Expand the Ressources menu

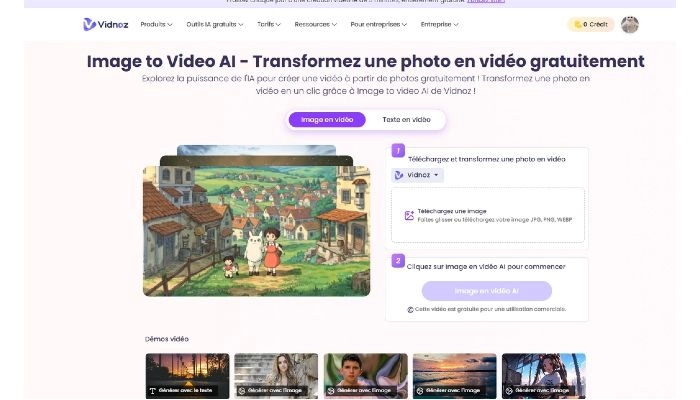[315, 24]
